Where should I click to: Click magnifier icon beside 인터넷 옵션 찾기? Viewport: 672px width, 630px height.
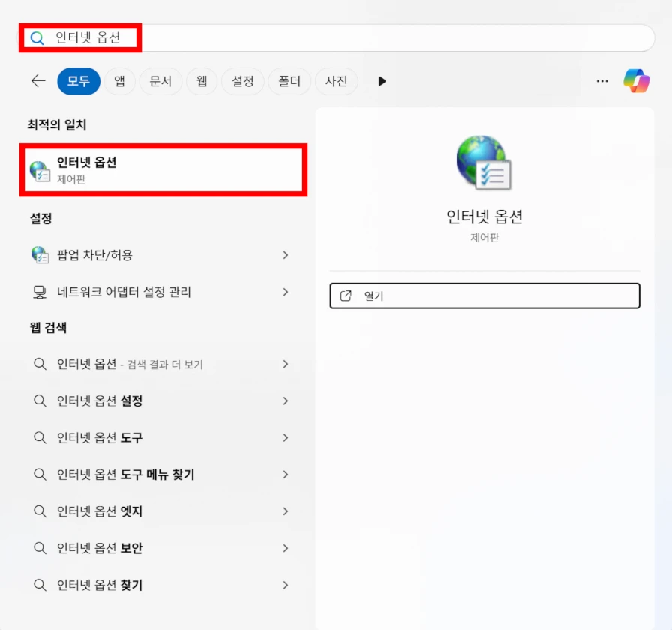[40, 585]
